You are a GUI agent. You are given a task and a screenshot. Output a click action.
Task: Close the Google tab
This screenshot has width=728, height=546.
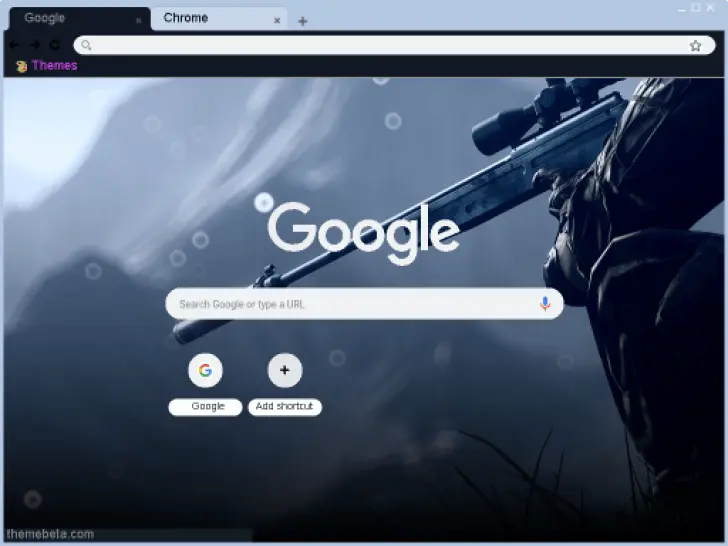pos(139,20)
